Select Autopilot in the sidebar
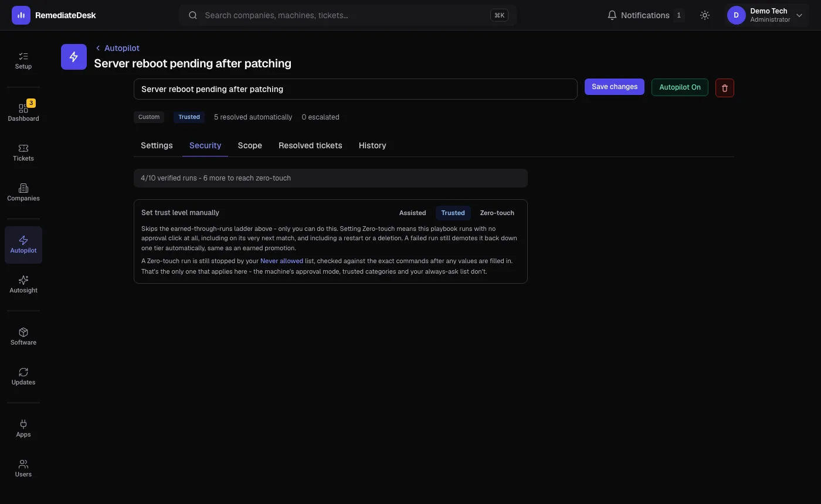Screen dimensions: 821x504 23,244
